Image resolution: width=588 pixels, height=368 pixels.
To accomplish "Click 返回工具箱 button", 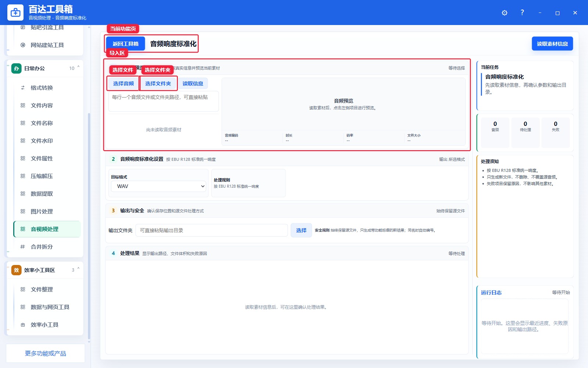I will (125, 44).
